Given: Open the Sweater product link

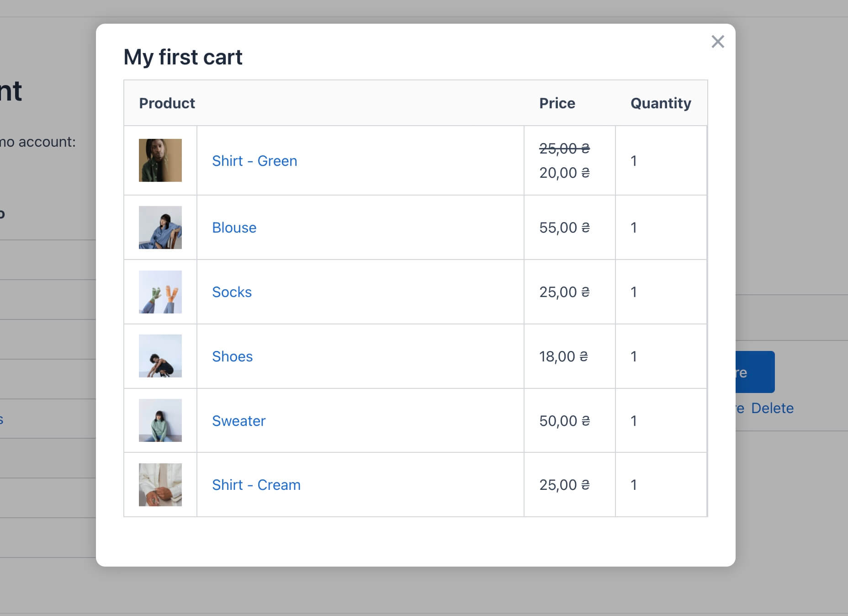Looking at the screenshot, I should [238, 421].
